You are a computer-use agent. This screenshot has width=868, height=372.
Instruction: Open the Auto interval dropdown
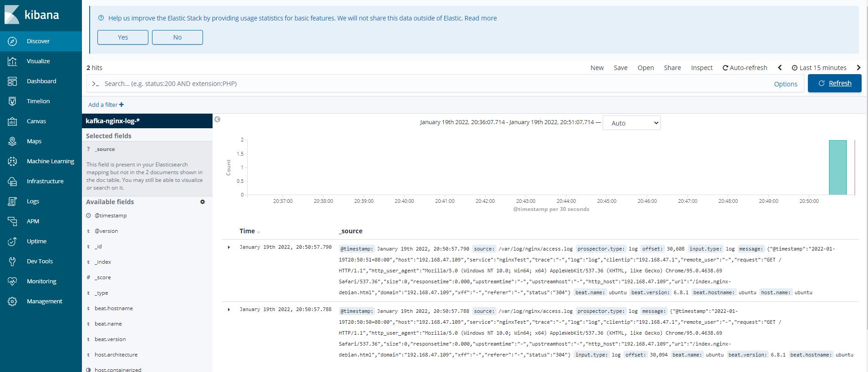[631, 123]
